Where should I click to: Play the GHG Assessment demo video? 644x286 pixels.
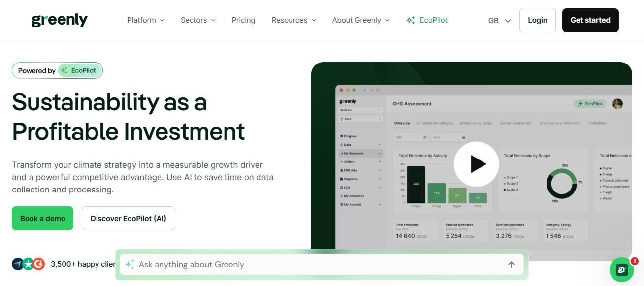coord(476,164)
